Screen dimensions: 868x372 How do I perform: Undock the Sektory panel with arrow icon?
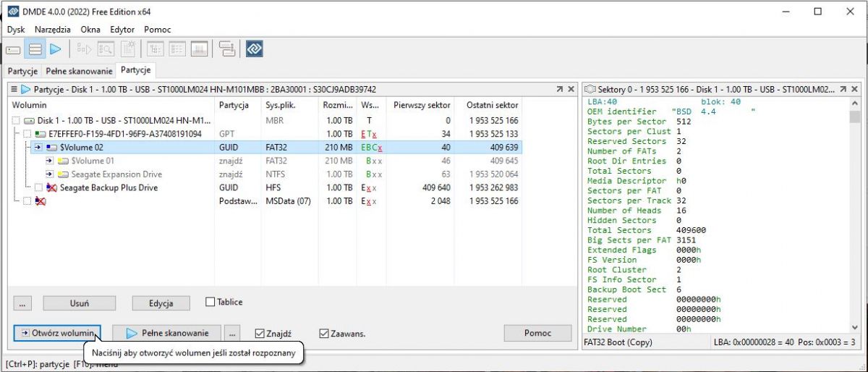[x=843, y=89]
